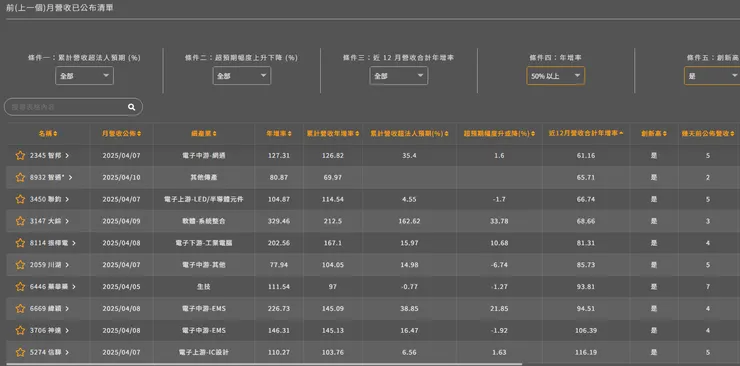Viewport: 740px width, 366px height.
Task: Open the 3147 stock link
Action: tap(49, 221)
